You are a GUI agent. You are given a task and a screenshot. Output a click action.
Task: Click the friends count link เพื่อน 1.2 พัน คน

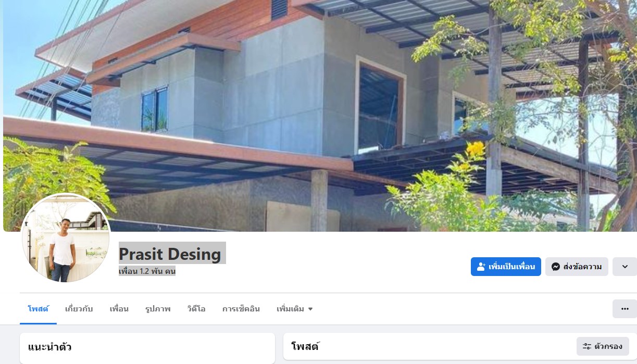click(147, 271)
